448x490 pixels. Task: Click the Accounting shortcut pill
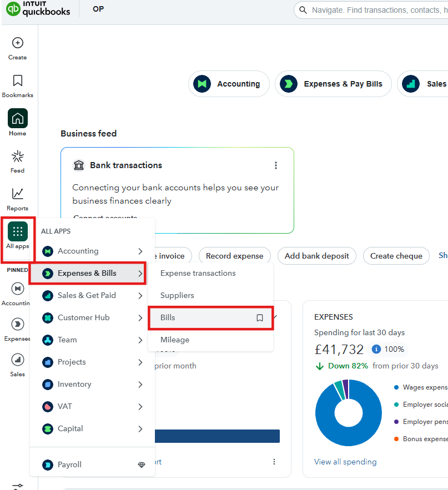[229, 84]
